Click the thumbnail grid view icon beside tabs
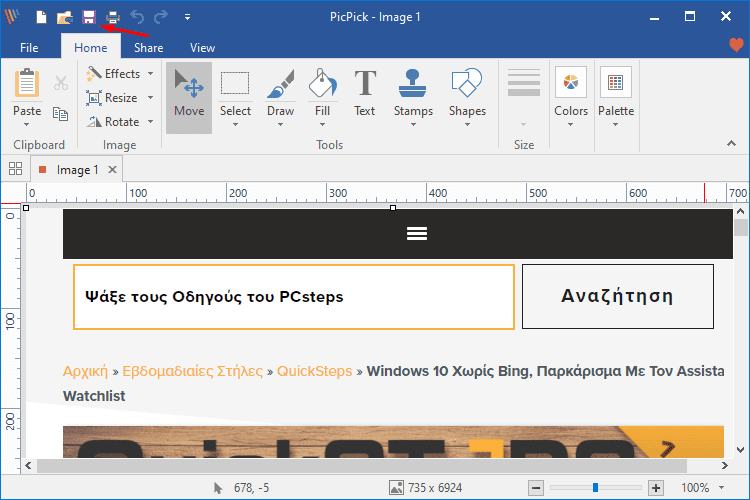The image size is (750, 500). pos(15,168)
